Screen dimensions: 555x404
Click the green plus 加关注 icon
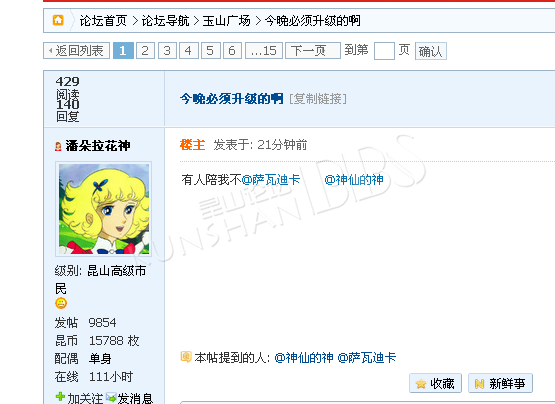pos(61,397)
